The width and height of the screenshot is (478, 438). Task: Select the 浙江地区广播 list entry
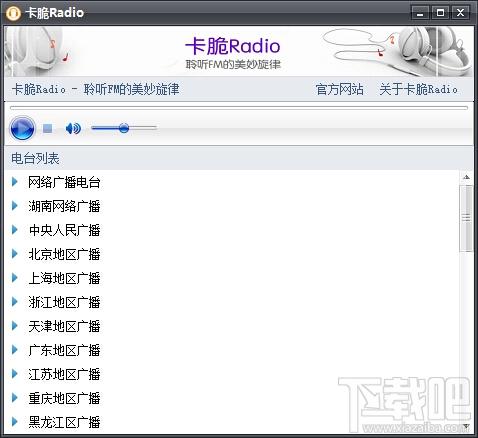pos(64,302)
